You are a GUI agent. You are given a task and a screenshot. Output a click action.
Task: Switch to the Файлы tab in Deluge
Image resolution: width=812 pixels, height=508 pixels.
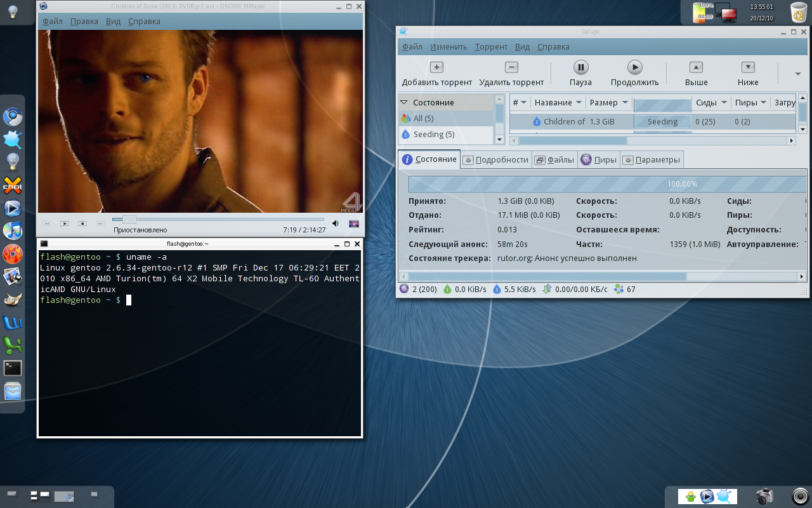coord(554,160)
